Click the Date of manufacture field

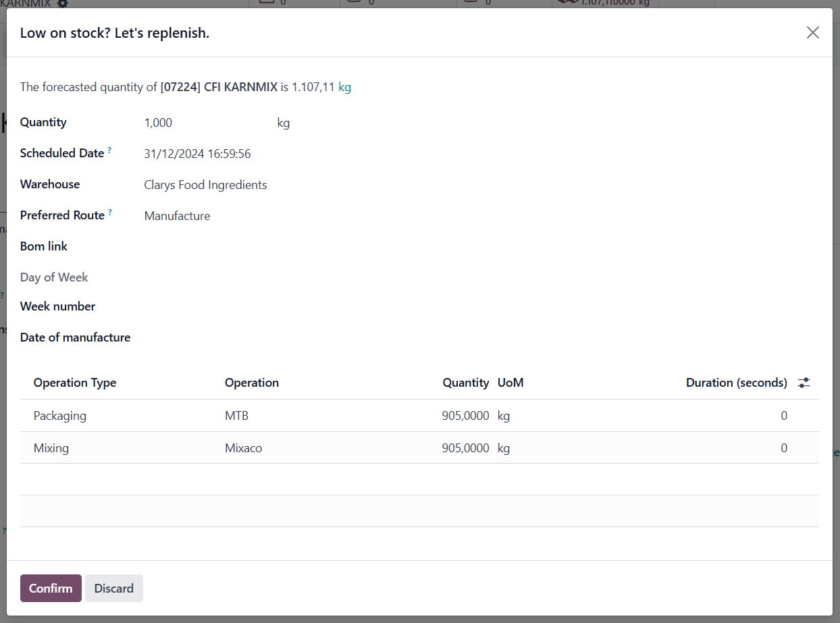(x=270, y=337)
